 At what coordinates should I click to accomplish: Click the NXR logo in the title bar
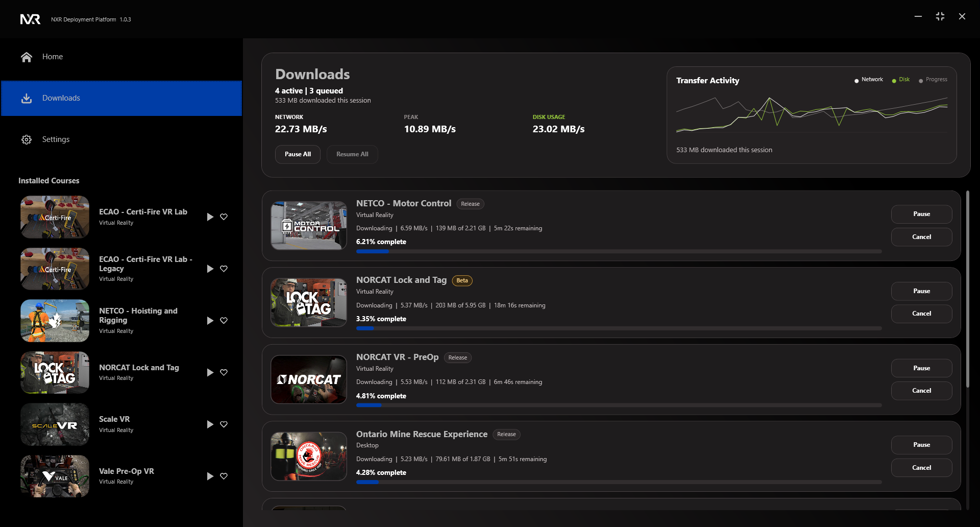30,19
